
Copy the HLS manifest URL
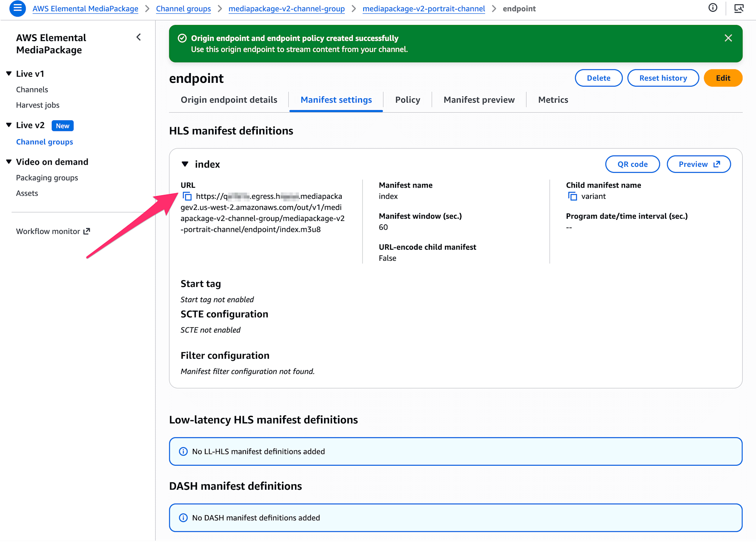(x=187, y=196)
